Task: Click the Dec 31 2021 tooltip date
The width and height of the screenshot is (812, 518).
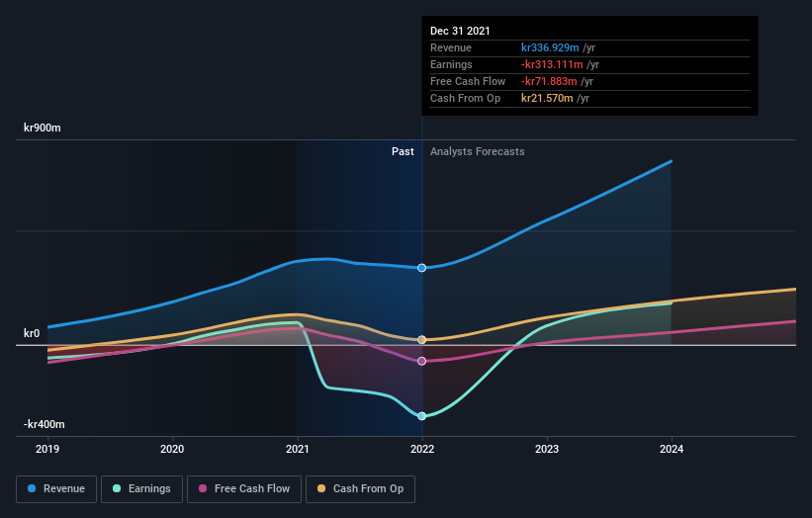Action: (x=460, y=31)
